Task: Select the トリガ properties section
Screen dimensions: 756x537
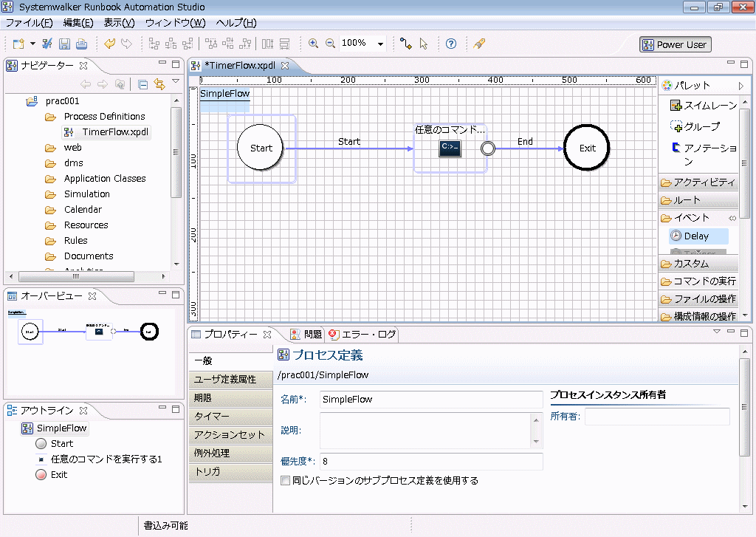Action: (230, 471)
